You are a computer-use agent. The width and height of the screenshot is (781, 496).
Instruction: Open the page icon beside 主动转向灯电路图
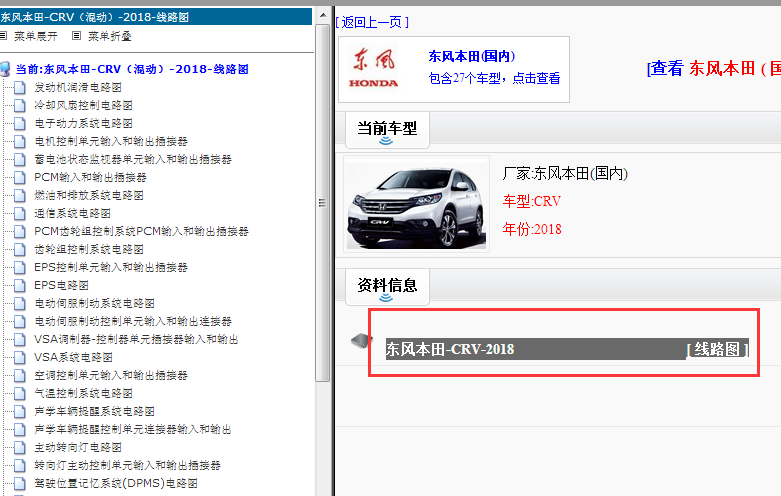click(x=20, y=447)
